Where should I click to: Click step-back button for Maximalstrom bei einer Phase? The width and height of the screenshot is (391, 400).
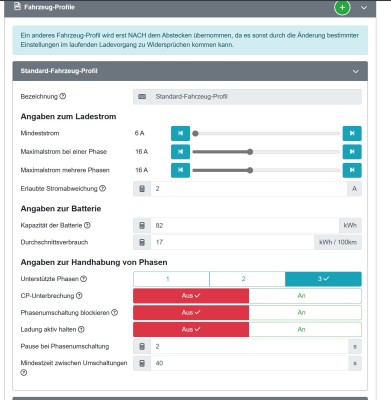[180, 152]
